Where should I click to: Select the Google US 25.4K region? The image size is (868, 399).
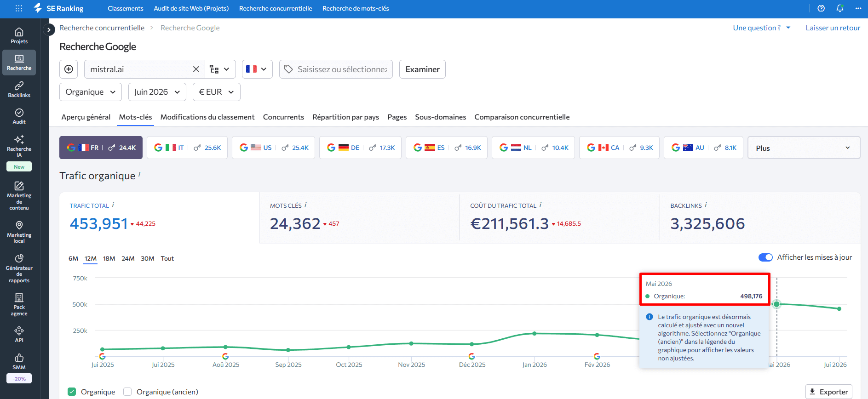point(273,148)
